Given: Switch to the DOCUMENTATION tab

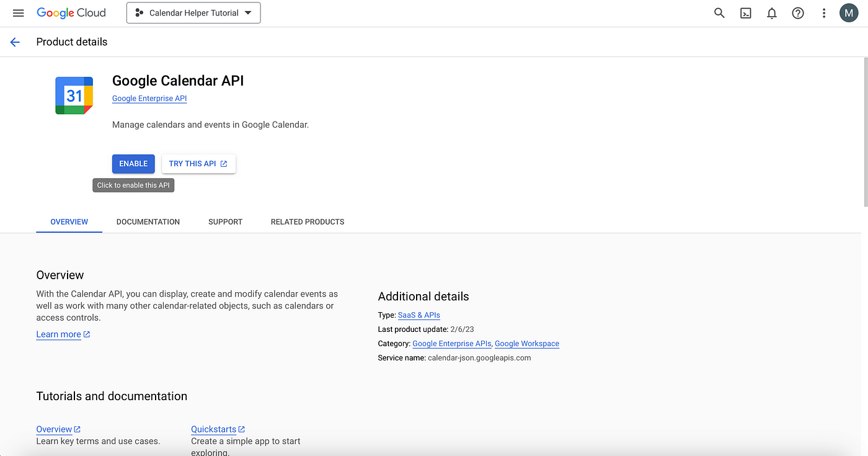Looking at the screenshot, I should click(x=148, y=221).
